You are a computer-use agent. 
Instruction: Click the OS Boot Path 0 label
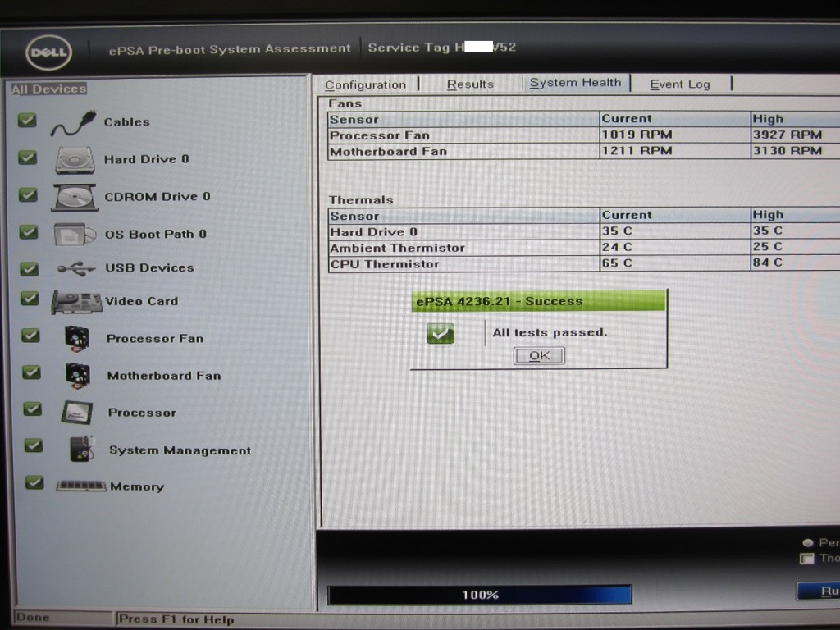coord(156,234)
